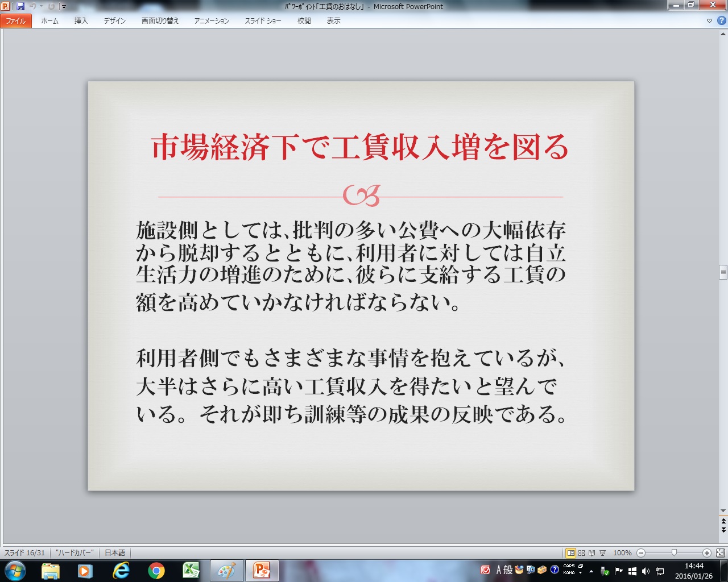The image size is (728, 582).
Task: Open the Action Center flag icon
Action: [619, 571]
